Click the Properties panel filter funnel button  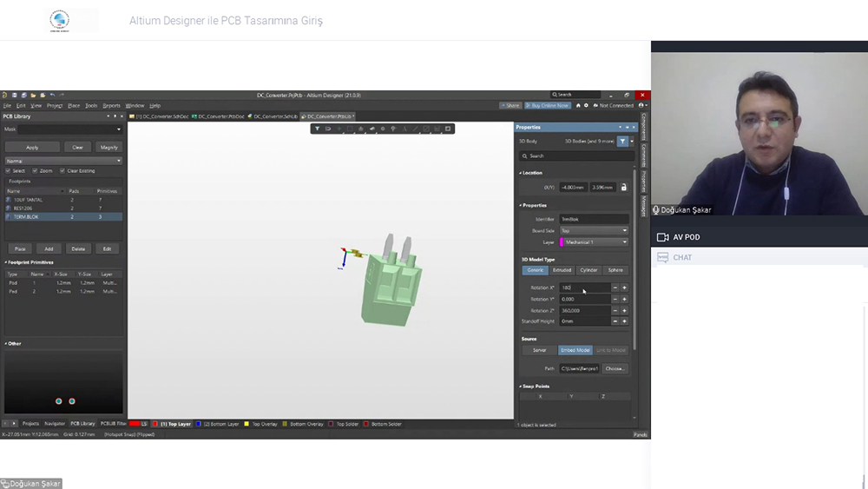pyautogui.click(x=622, y=142)
